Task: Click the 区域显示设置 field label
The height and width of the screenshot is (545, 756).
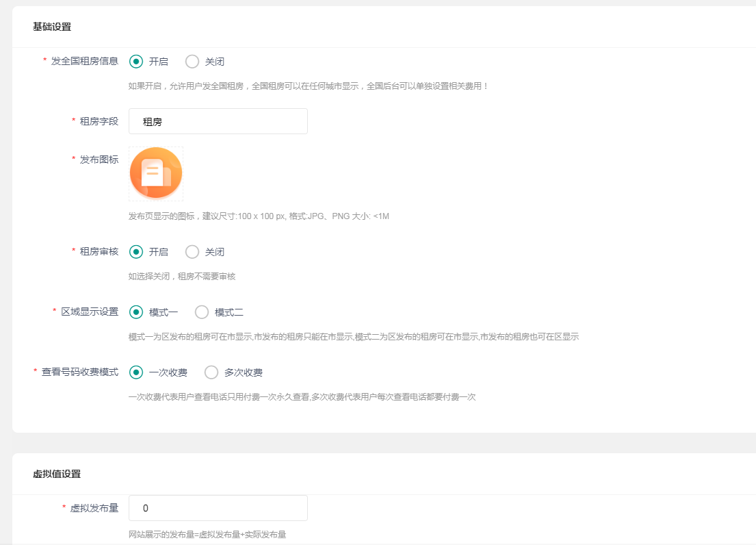Action: pos(89,312)
